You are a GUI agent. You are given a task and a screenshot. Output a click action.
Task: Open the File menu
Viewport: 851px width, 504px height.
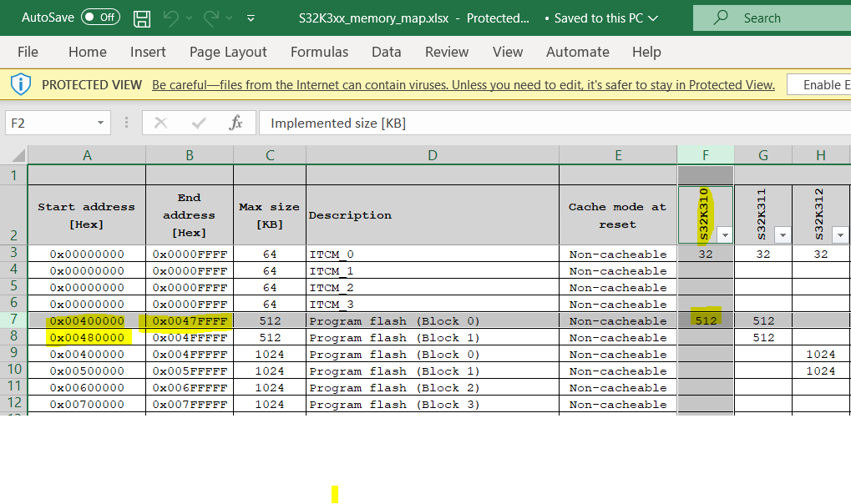[28, 52]
